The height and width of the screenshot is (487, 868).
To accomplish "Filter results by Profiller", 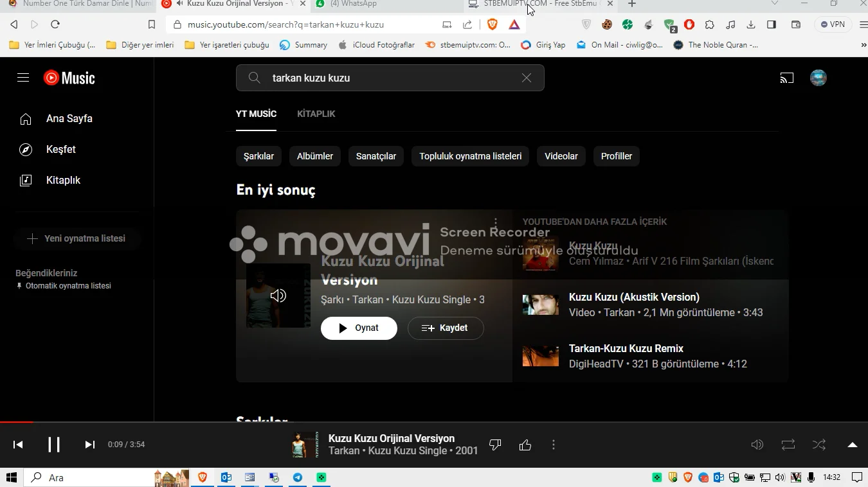I will pyautogui.click(x=617, y=156).
